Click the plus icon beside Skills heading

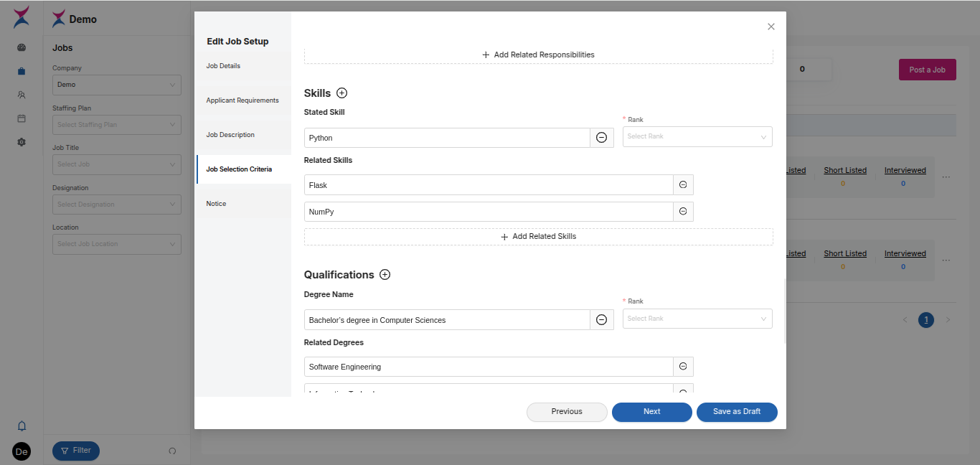point(341,93)
